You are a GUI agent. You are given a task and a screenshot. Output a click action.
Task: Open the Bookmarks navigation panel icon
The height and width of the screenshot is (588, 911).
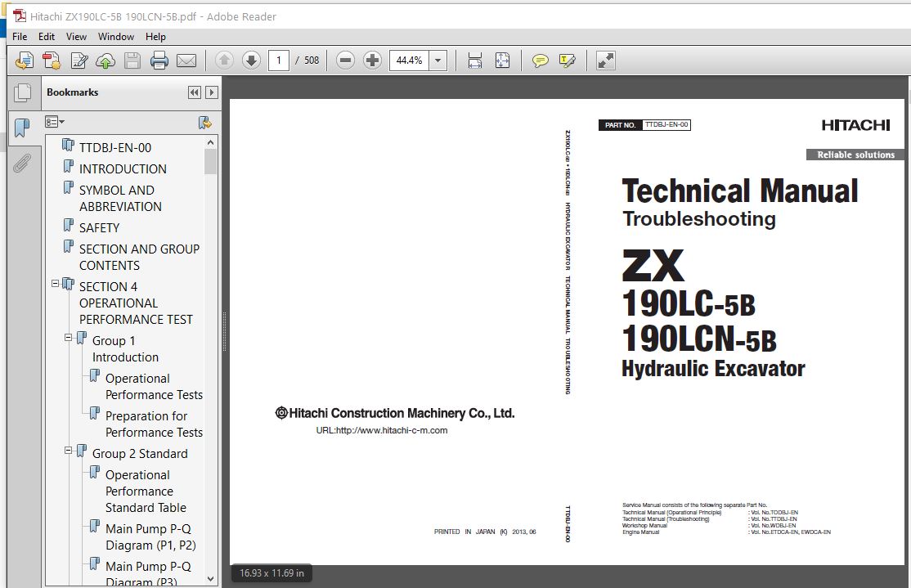22,128
